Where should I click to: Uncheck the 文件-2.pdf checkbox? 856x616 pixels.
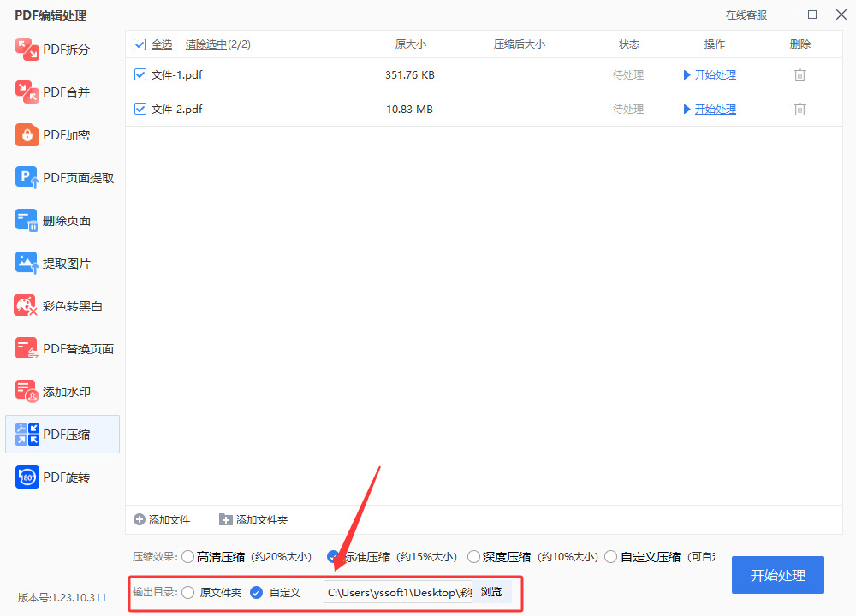tap(140, 110)
